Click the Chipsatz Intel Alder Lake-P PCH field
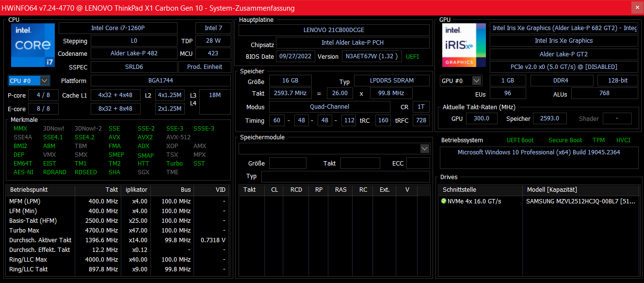 (x=353, y=43)
